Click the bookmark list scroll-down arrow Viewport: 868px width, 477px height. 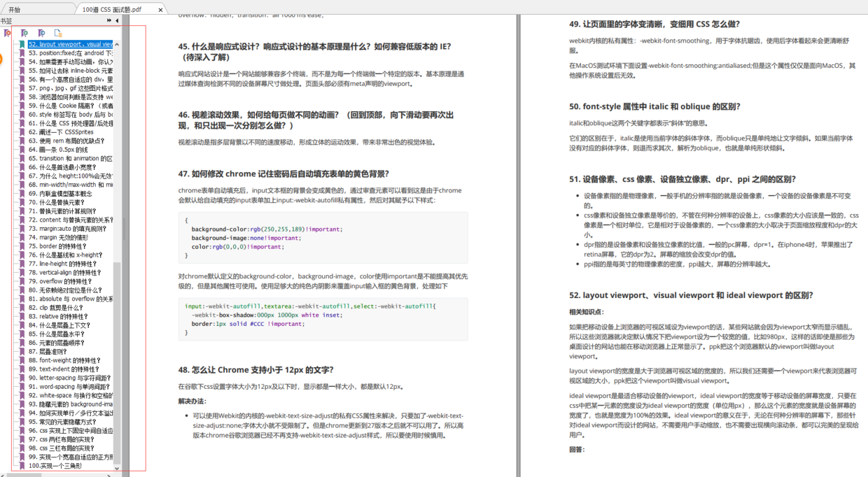pyautogui.click(x=117, y=468)
